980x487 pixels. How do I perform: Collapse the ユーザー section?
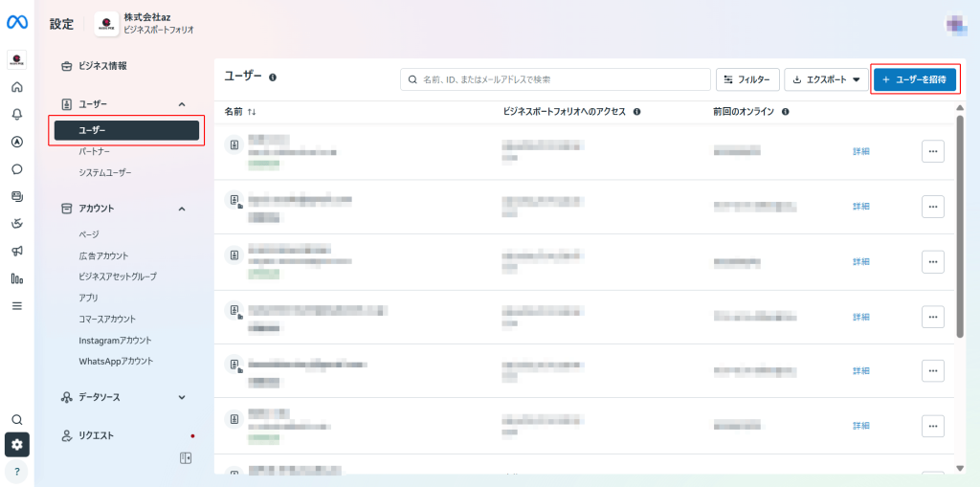[x=182, y=103]
